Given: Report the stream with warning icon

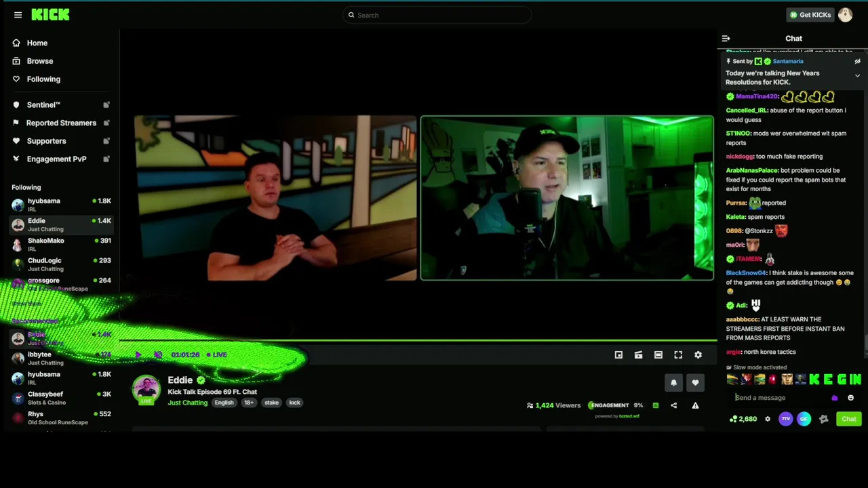Looking at the screenshot, I should tap(695, 405).
